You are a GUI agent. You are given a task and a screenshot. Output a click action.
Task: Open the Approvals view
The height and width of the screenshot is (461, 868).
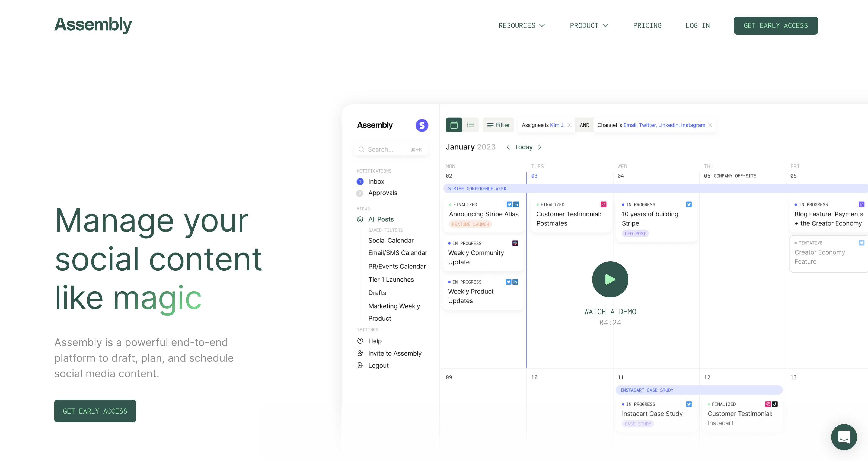click(382, 193)
